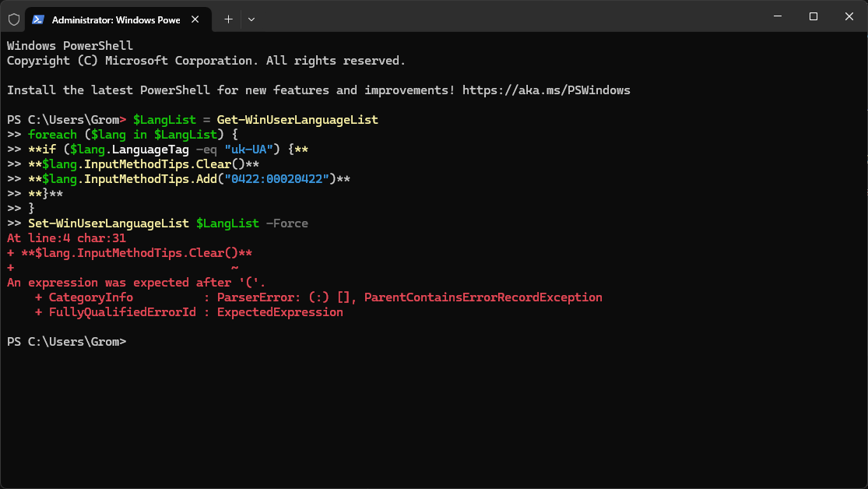Click the CategoryInfo label in the error
Image resolution: width=868 pixels, height=489 pixels.
pos(91,297)
